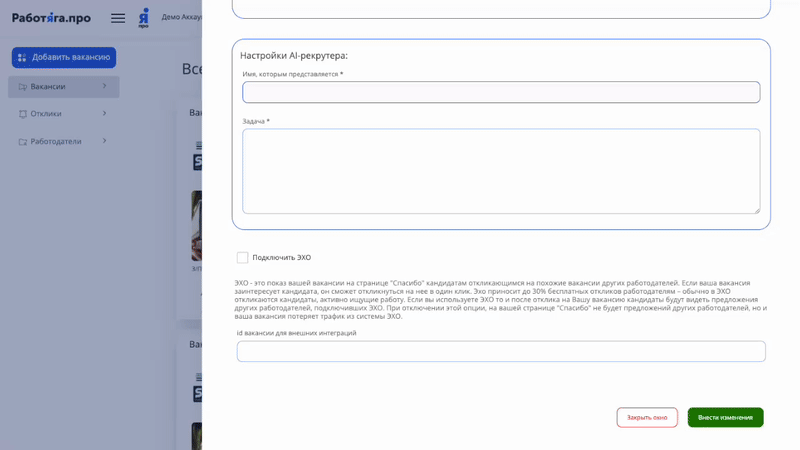The height and width of the screenshot is (450, 800).
Task: Expand the Работодатели chevron arrow
Action: (104, 141)
